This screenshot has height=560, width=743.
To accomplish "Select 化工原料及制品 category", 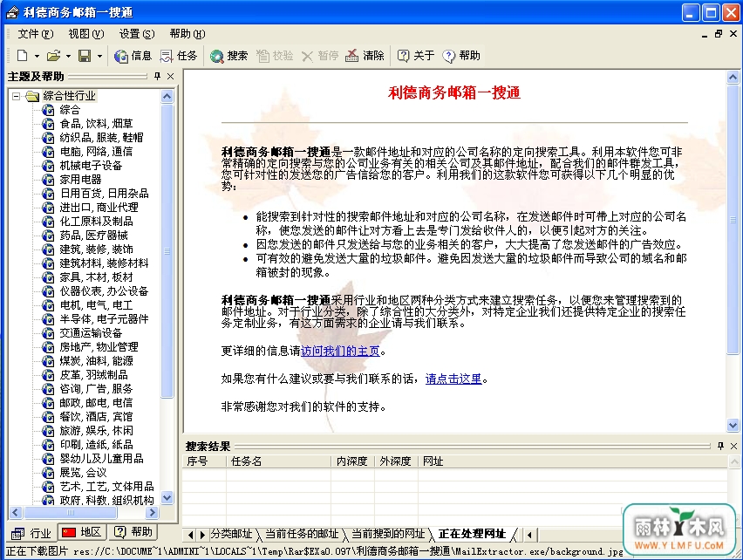I will click(x=96, y=222).
